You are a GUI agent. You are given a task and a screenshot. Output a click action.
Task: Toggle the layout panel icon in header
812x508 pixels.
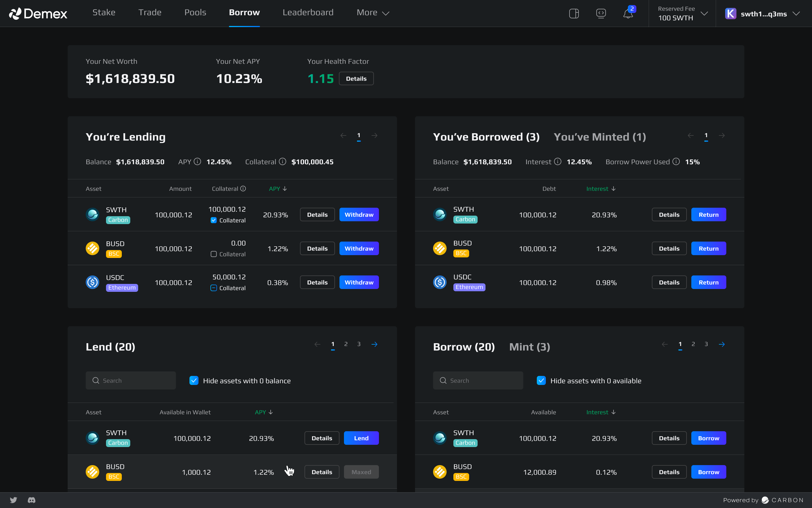(574, 14)
